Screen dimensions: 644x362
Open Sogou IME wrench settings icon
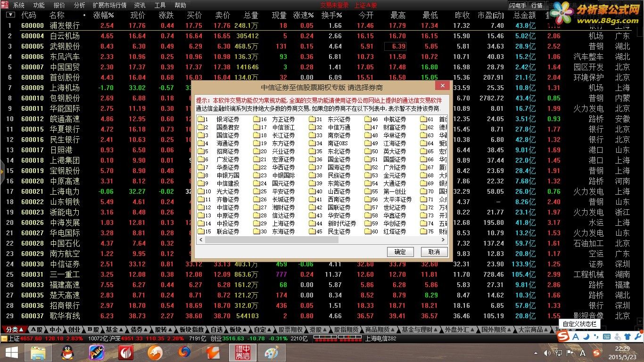click(x=637, y=336)
